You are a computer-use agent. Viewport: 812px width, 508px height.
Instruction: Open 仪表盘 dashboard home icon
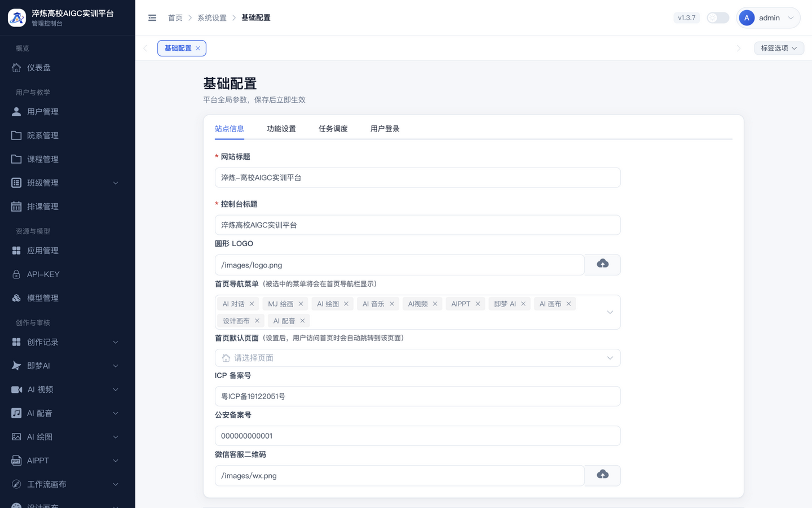tap(16, 68)
